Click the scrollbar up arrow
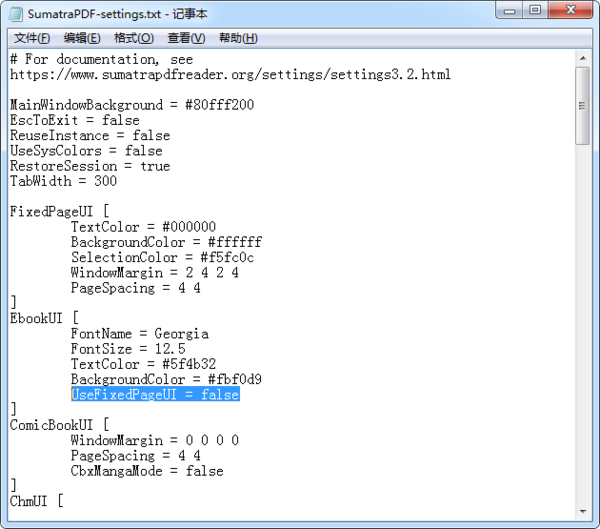Viewport: 600px width, 529px height. coord(583,58)
